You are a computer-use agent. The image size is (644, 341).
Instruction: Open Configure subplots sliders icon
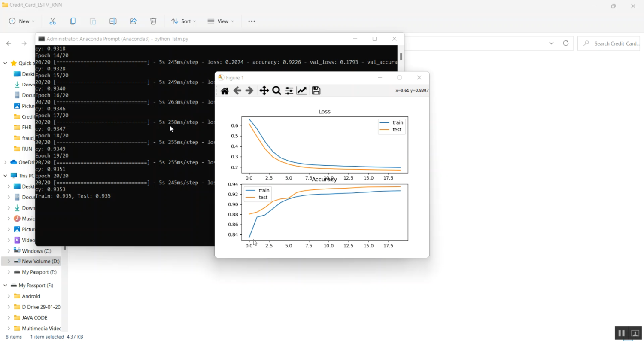coord(289,91)
